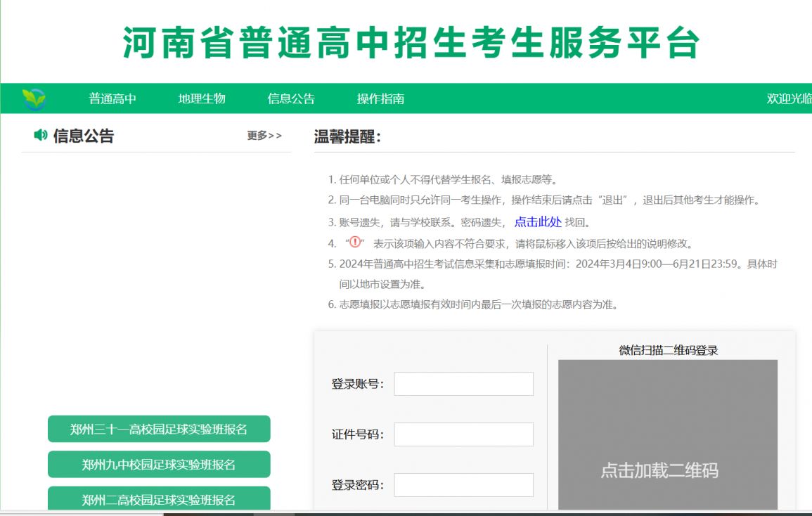Click the green leaf site logo icon
The width and height of the screenshot is (812, 516).
[x=35, y=98]
